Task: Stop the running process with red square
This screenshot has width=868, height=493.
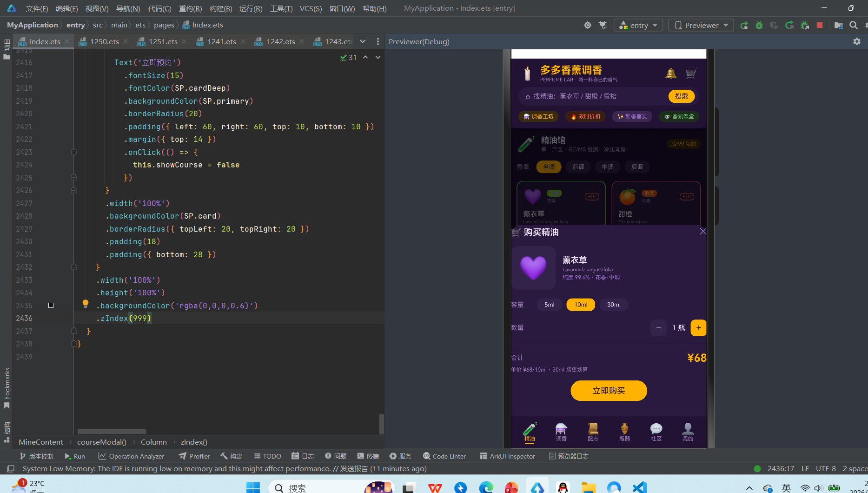Action: 820,25
